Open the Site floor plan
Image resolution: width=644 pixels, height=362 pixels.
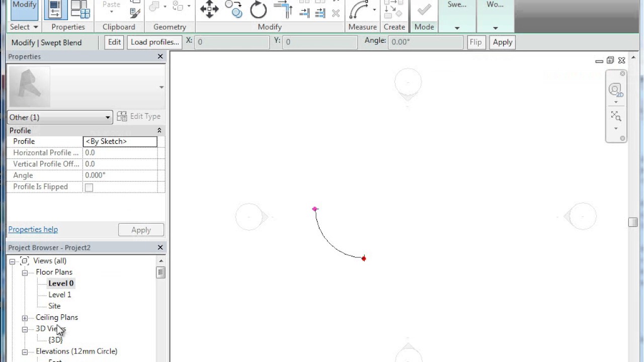pos(54,306)
